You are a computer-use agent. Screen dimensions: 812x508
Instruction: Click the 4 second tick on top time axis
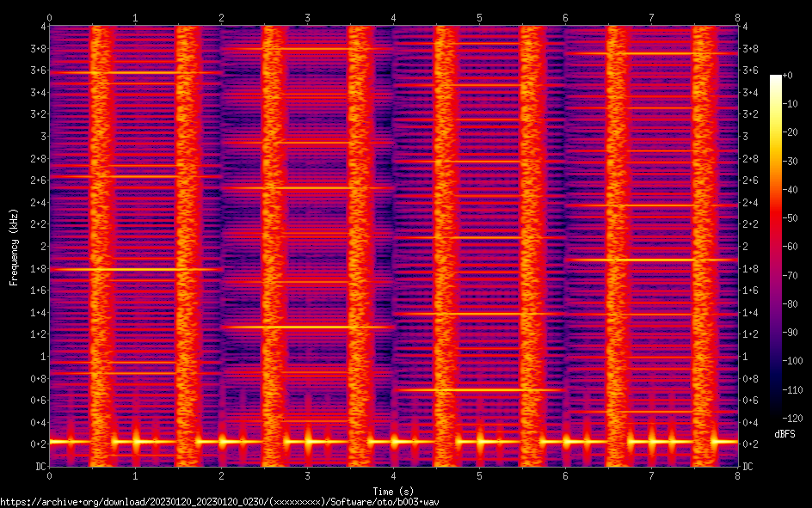(x=393, y=17)
